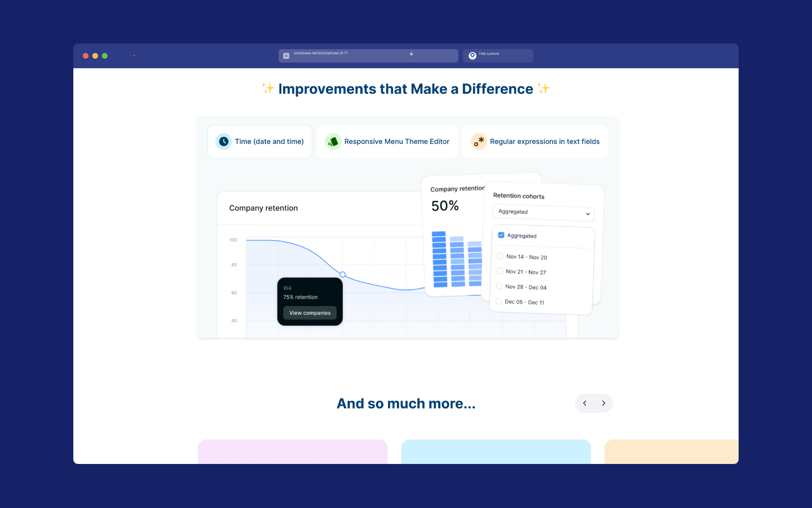Advance to the next carousel slide

[x=603, y=403]
